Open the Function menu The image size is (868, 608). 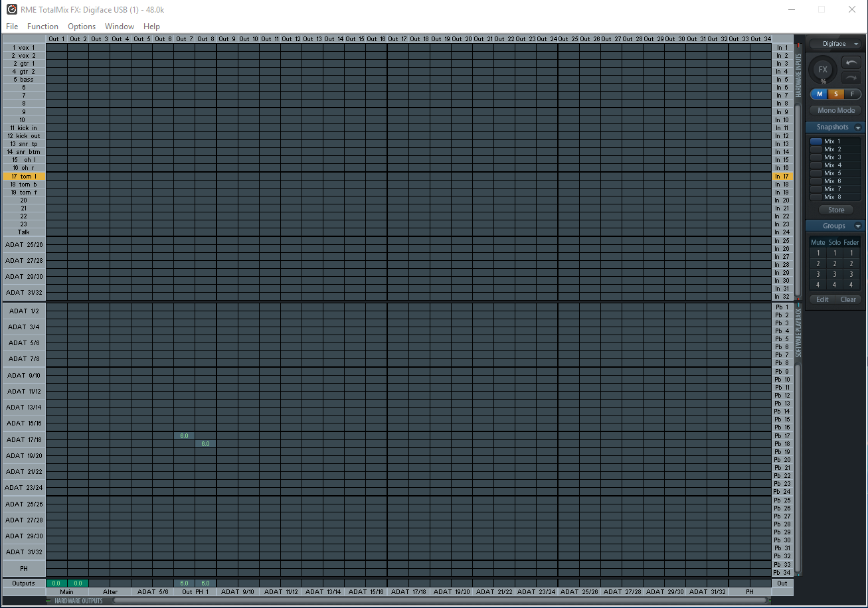coord(43,27)
